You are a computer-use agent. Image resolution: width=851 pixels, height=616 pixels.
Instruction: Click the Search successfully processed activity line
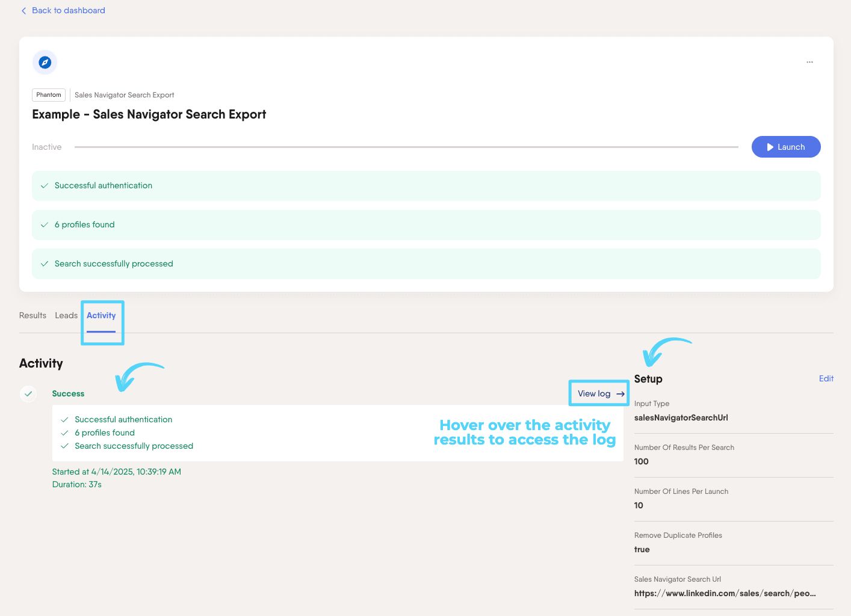[134, 446]
